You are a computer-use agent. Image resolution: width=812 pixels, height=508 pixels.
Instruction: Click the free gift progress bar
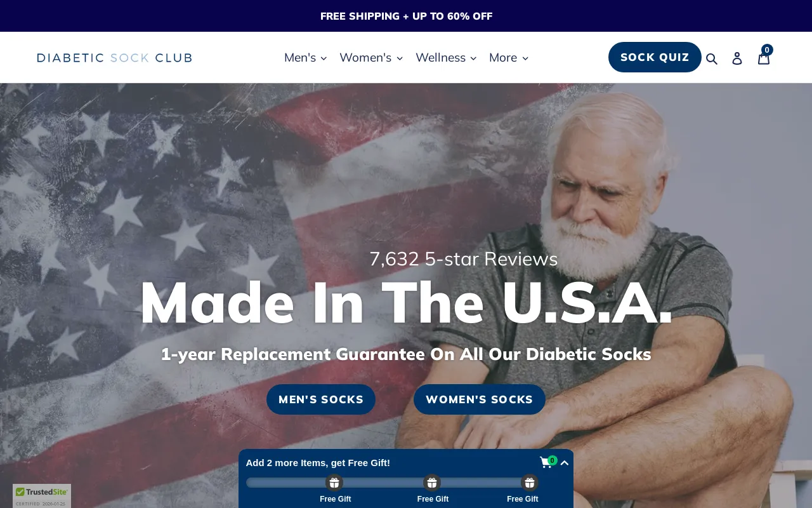coord(392,483)
